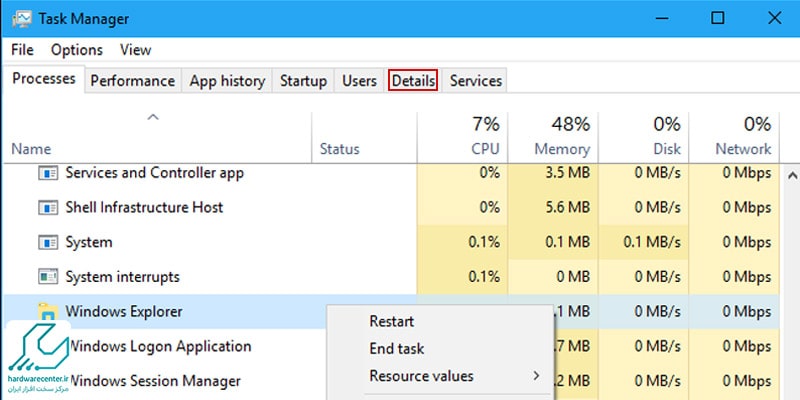Click the Windows Explorer folder icon

[47, 311]
